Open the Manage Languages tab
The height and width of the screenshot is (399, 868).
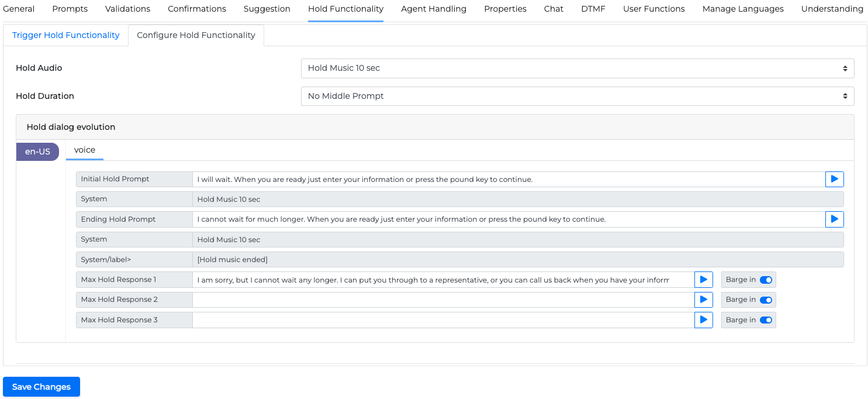[742, 9]
